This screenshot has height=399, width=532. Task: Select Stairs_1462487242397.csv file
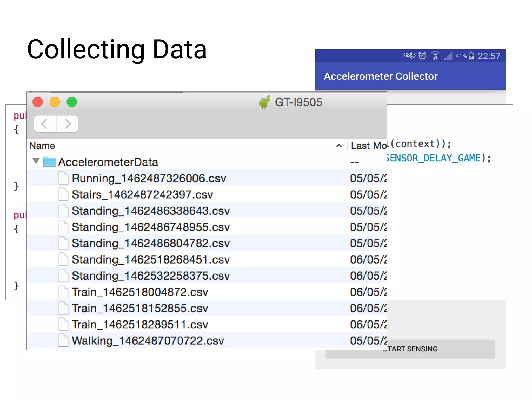point(207,194)
